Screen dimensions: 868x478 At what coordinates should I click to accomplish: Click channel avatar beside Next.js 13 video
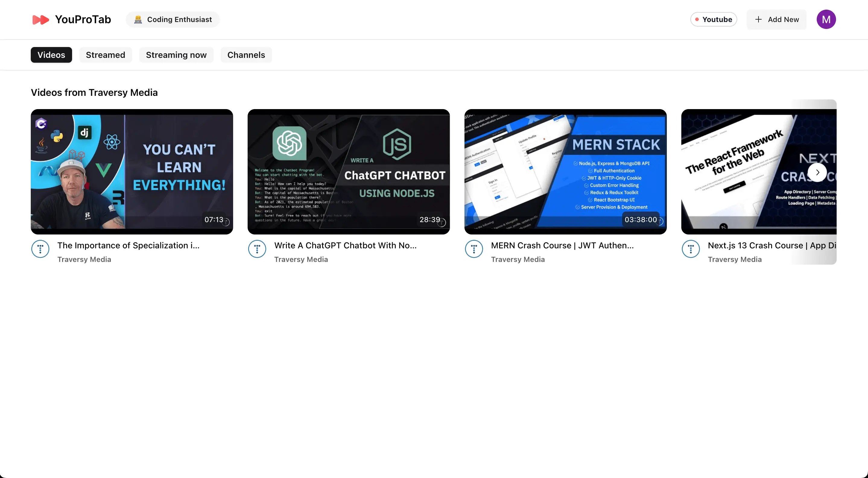pos(691,249)
